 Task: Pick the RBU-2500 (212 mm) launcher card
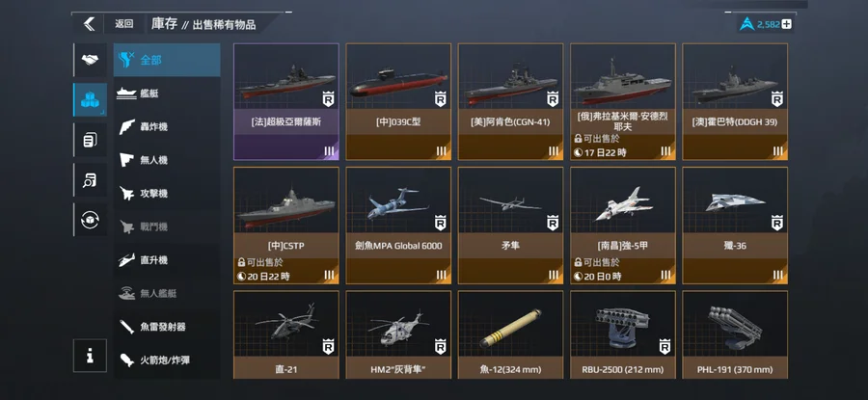pos(623,334)
